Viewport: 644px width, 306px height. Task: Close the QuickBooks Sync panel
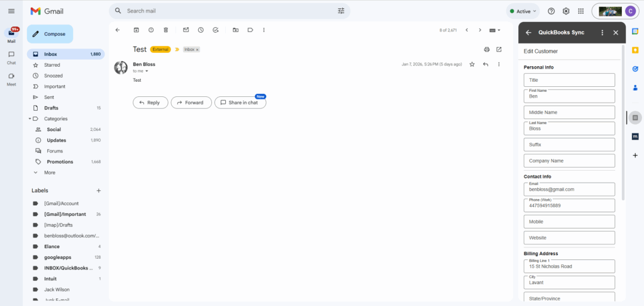(x=616, y=33)
